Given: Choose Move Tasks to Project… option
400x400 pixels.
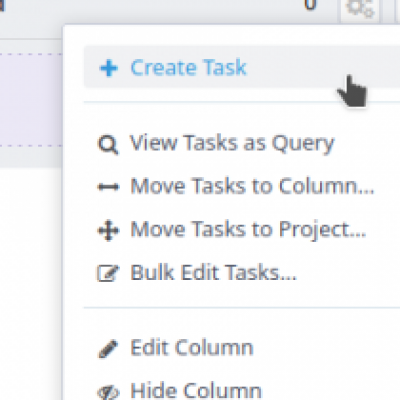Looking at the screenshot, I should point(248,230).
